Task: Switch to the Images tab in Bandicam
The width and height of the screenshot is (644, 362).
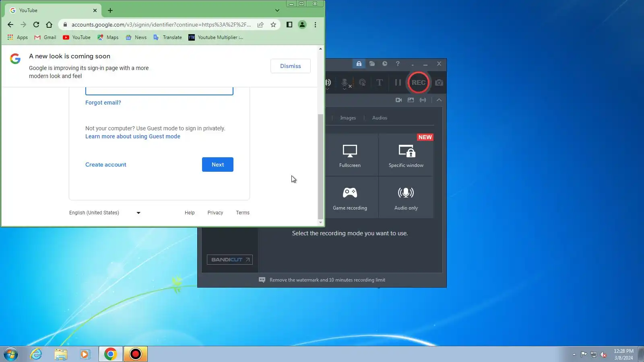Action: click(348, 118)
